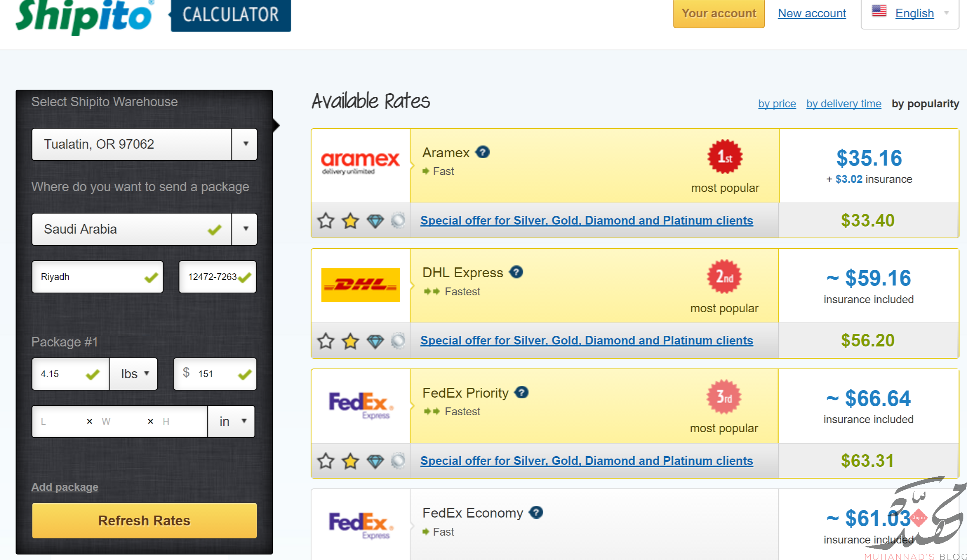
Task: Expand the Saudi Arabia country dropdown
Action: pos(245,229)
